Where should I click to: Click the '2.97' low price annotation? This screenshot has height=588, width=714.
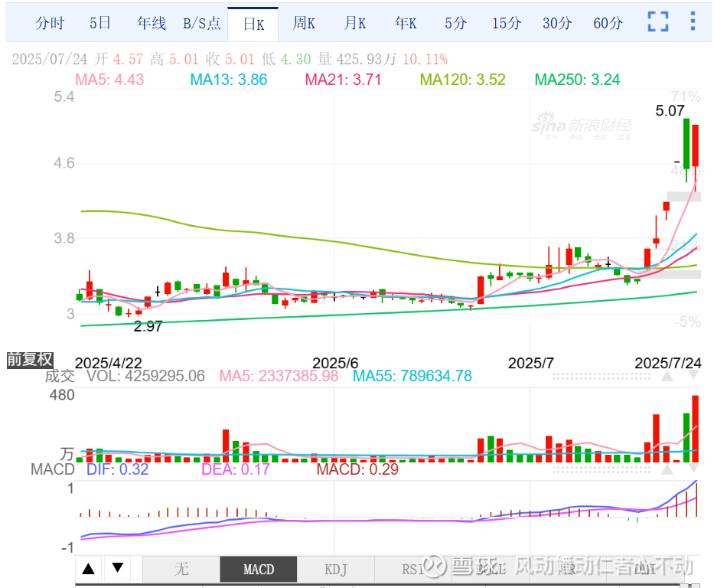(x=148, y=326)
